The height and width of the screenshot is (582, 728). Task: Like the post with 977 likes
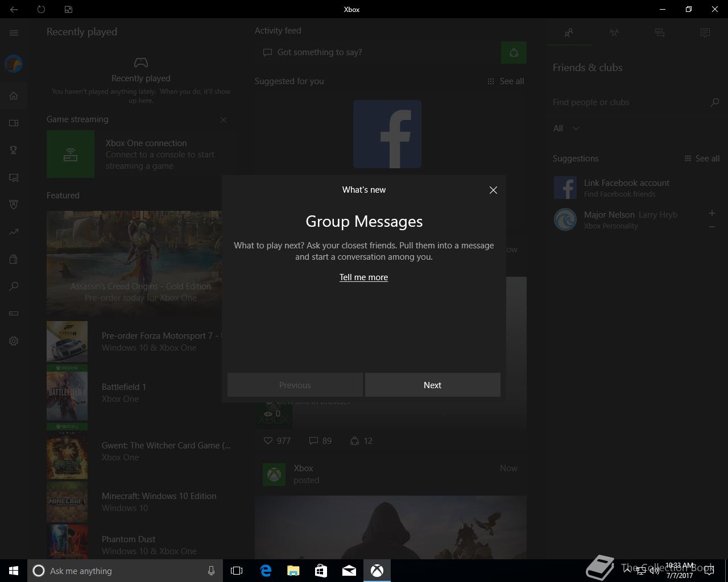pyautogui.click(x=277, y=441)
